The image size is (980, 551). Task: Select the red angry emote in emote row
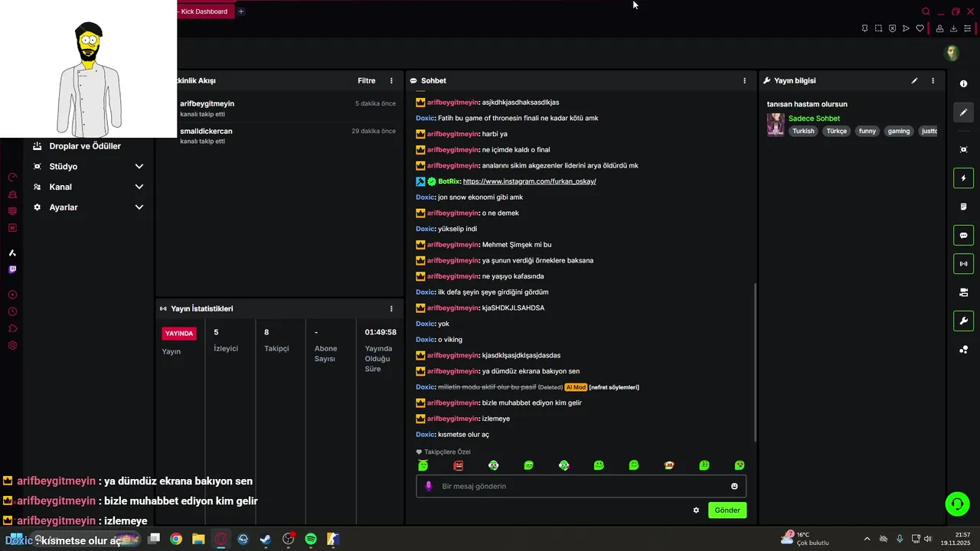[459, 465]
